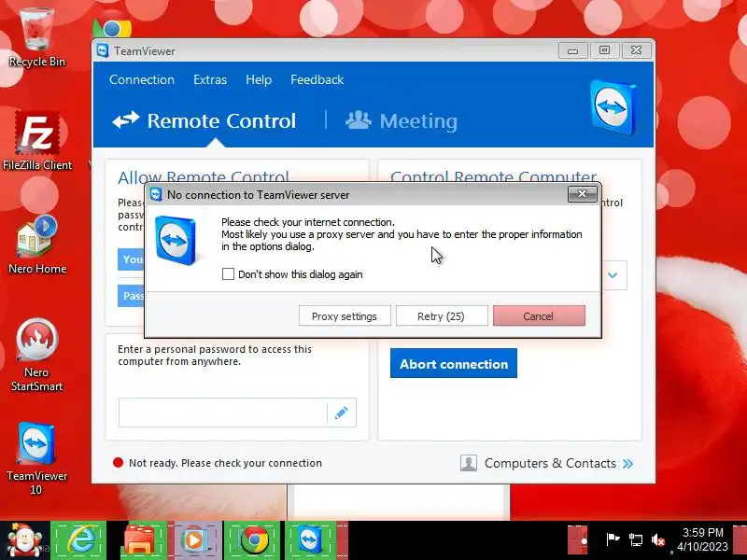Maximize the TeamViewer window
The width and height of the screenshot is (747, 560).
coord(604,50)
